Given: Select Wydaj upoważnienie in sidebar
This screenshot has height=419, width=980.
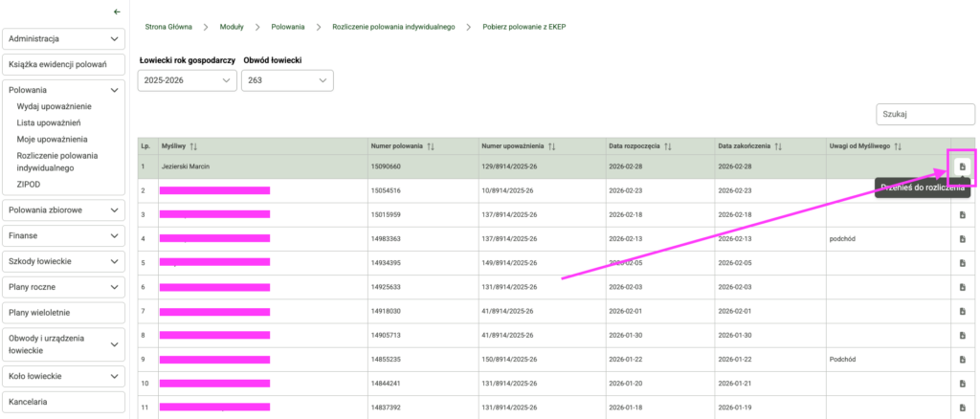Looking at the screenshot, I should [55, 106].
